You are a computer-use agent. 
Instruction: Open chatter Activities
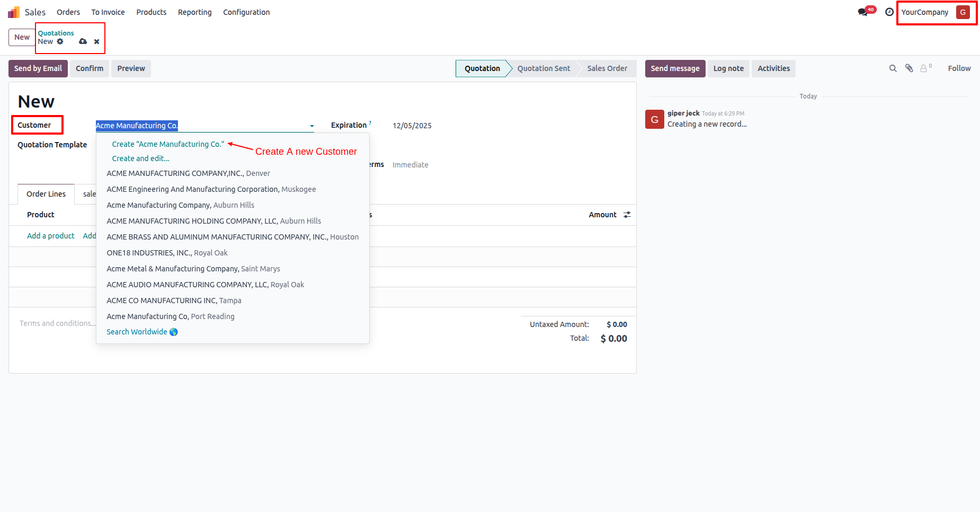773,68
